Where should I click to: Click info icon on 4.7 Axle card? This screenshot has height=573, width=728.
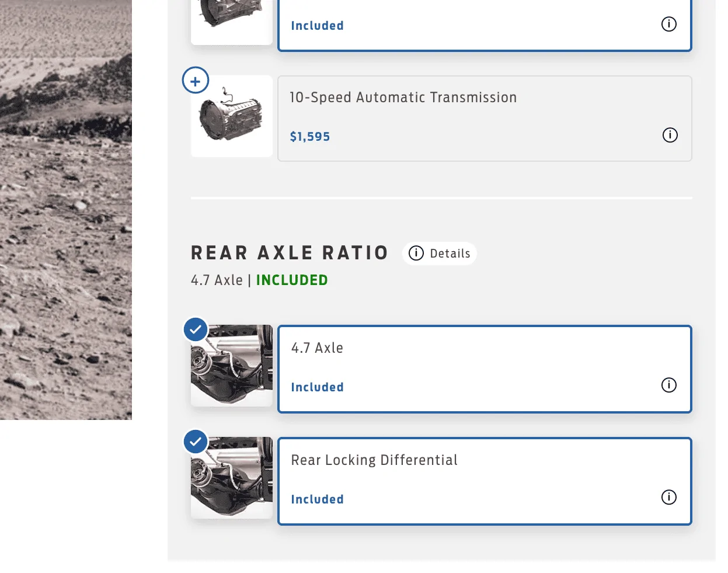(669, 385)
